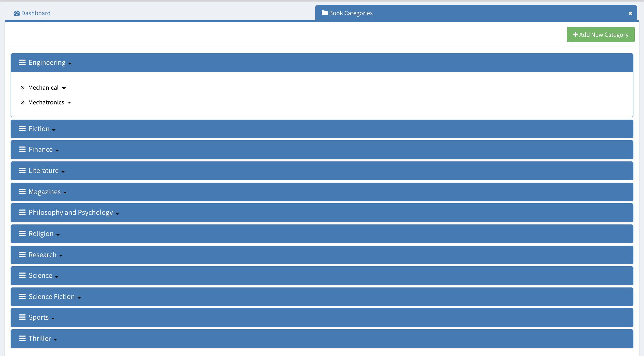Image resolution: width=644 pixels, height=356 pixels.
Task: Open the Science Fiction dropdown caret
Action: tap(79, 298)
